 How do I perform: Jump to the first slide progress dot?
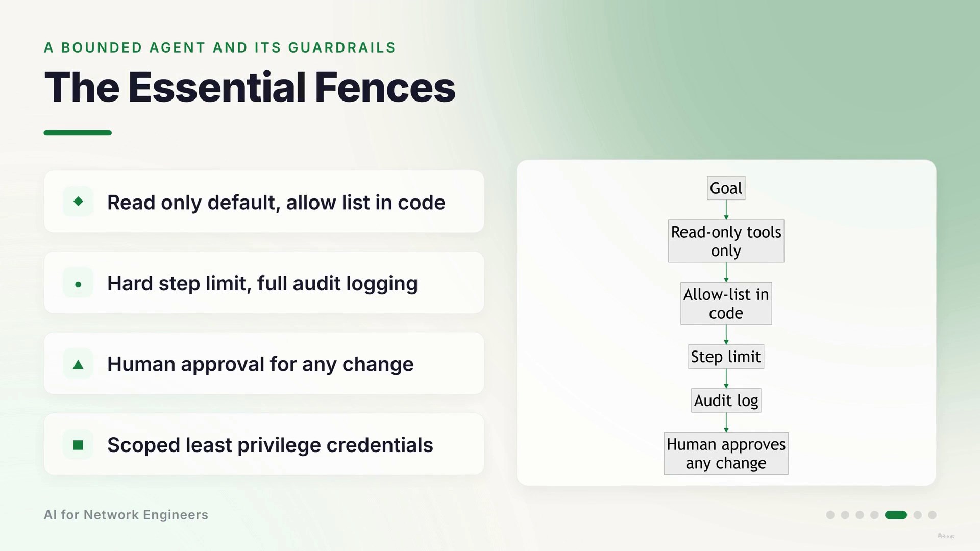[830, 515]
